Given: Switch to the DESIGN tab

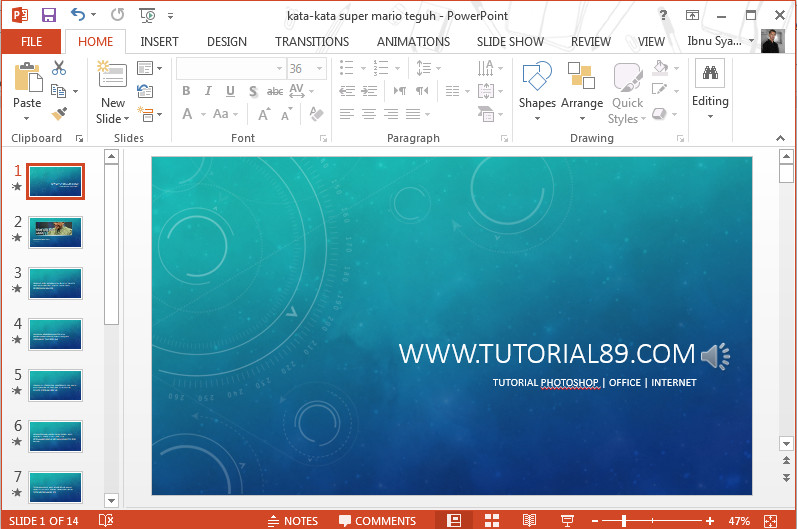Looking at the screenshot, I should (227, 42).
